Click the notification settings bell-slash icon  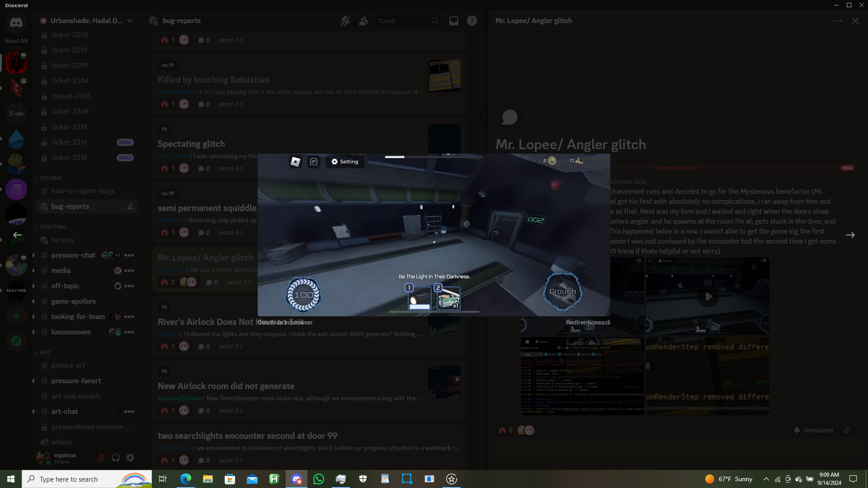[345, 21]
